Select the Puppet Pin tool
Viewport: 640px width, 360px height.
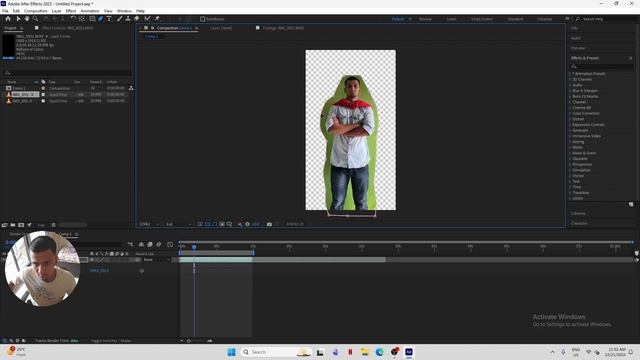point(157,19)
